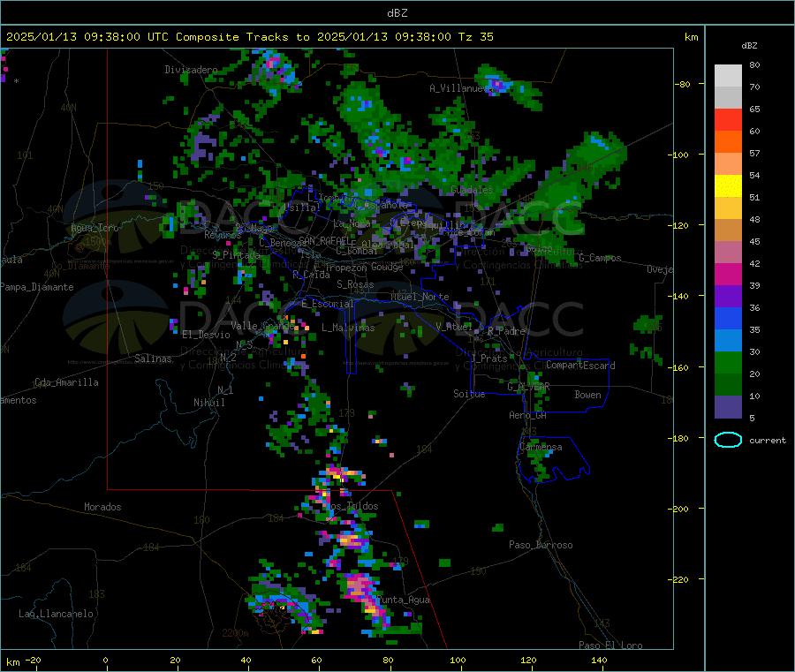The image size is (795, 672).
Task: Click the Goudge label
Action: 387,267
